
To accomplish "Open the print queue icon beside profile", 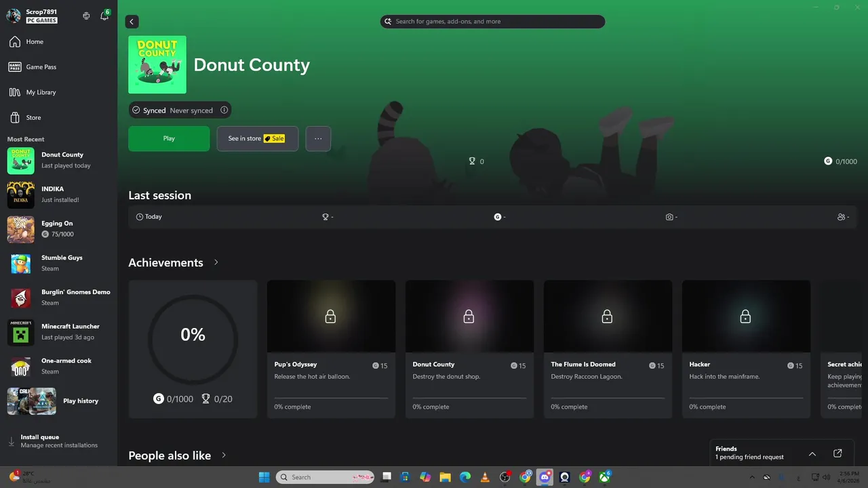I will (86, 16).
